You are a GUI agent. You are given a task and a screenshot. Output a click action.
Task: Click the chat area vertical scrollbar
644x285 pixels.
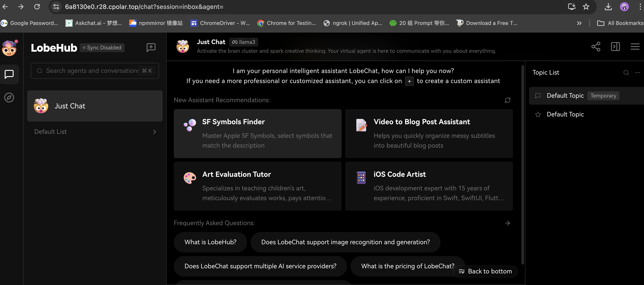522,165
